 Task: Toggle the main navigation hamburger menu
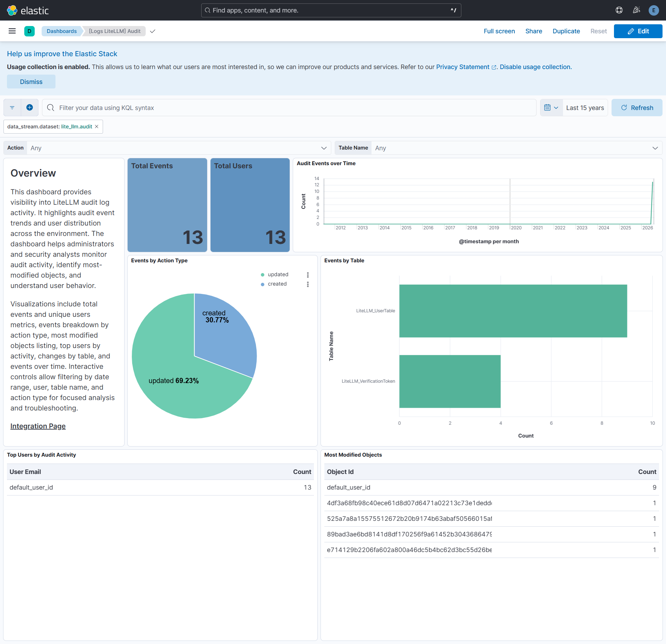[12, 31]
